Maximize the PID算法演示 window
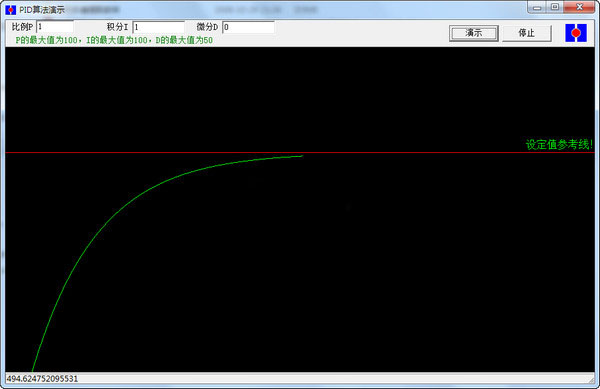The height and width of the screenshot is (389, 600). click(x=555, y=7)
